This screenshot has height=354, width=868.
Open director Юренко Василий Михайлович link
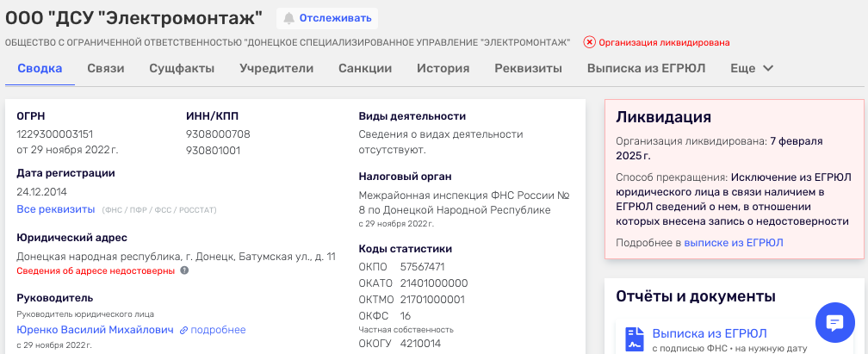tap(96, 330)
